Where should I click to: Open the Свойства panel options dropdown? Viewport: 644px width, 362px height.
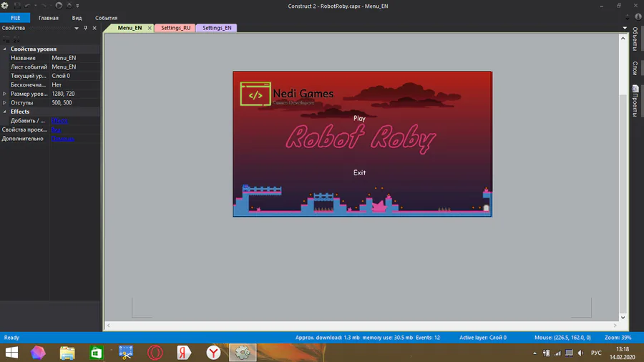77,28
